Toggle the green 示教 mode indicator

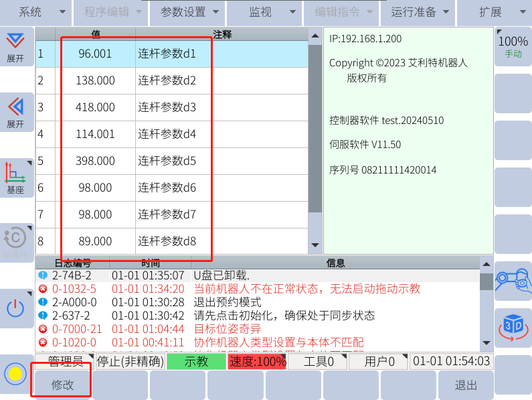pyautogui.click(x=196, y=362)
